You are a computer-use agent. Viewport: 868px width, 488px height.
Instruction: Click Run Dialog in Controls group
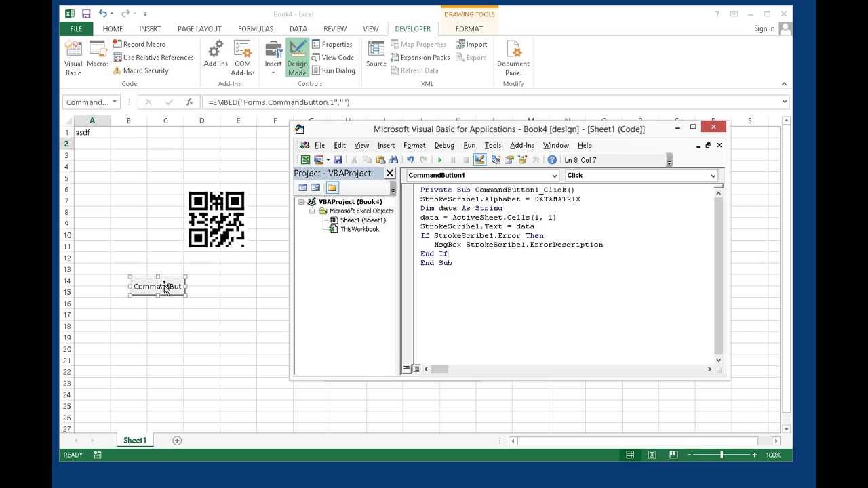coord(334,70)
